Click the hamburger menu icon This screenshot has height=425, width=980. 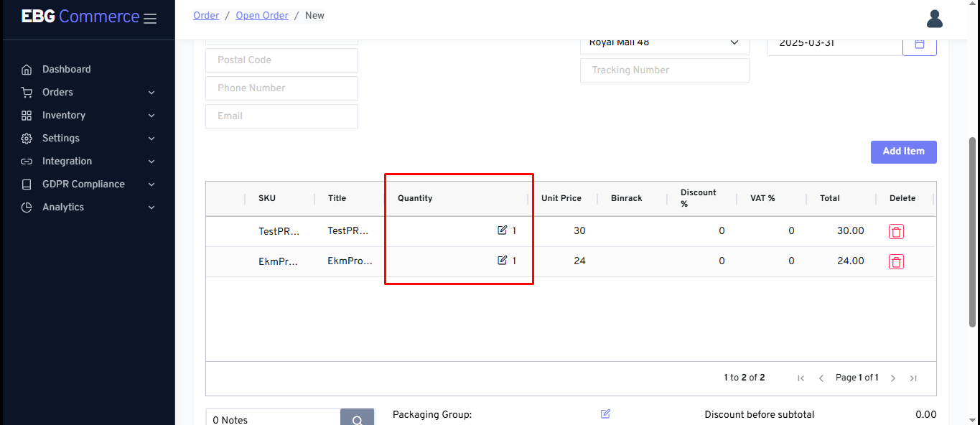click(x=149, y=19)
